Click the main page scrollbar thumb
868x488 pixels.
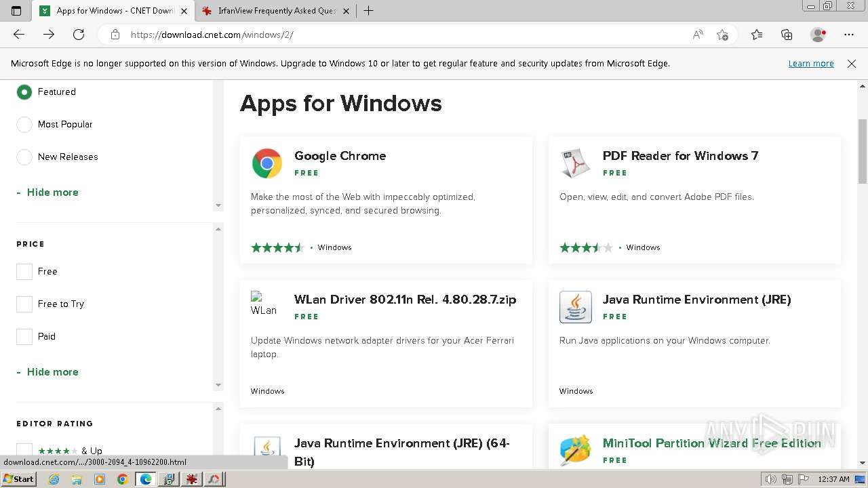[x=863, y=150]
